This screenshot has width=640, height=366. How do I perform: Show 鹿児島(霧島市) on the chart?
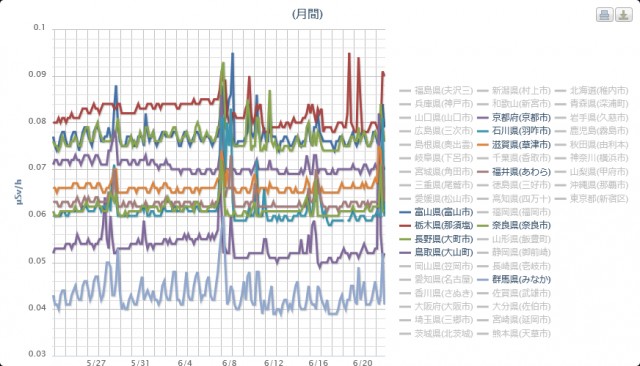click(592, 131)
